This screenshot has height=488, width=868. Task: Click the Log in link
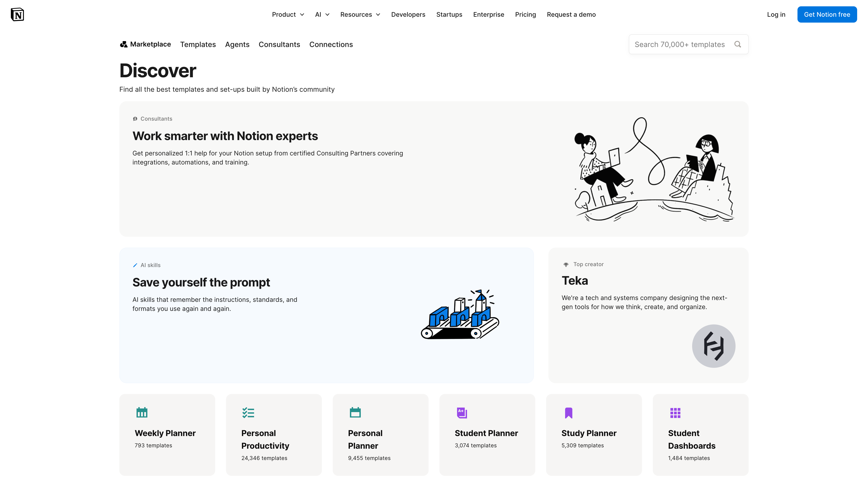pyautogui.click(x=776, y=14)
